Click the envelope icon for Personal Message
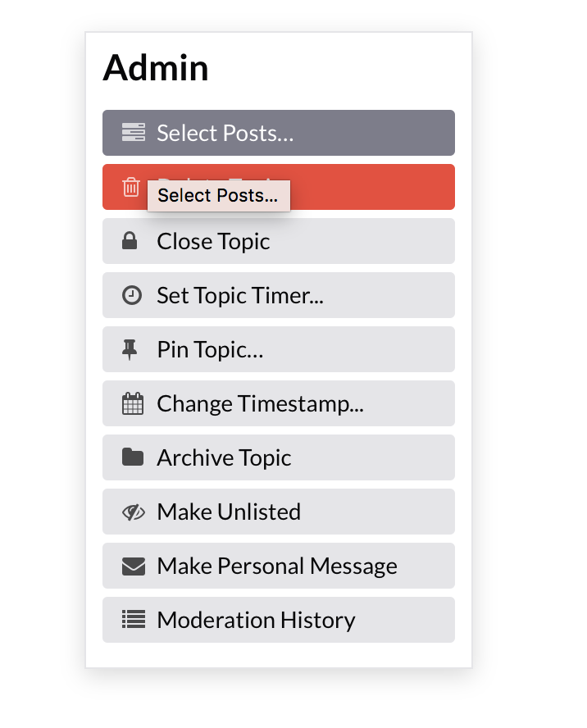Image resolution: width=587 pixels, height=728 pixels. (133, 566)
